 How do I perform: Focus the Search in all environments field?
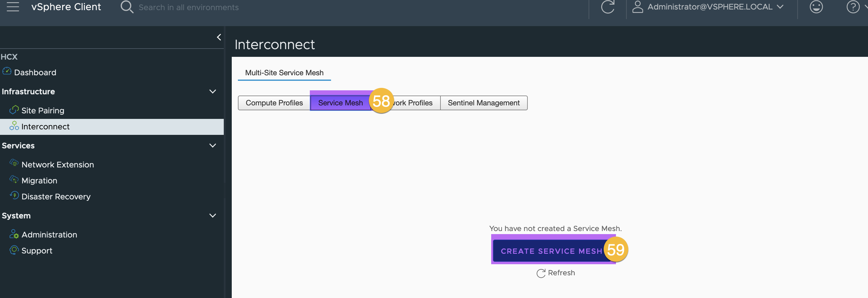pos(189,7)
